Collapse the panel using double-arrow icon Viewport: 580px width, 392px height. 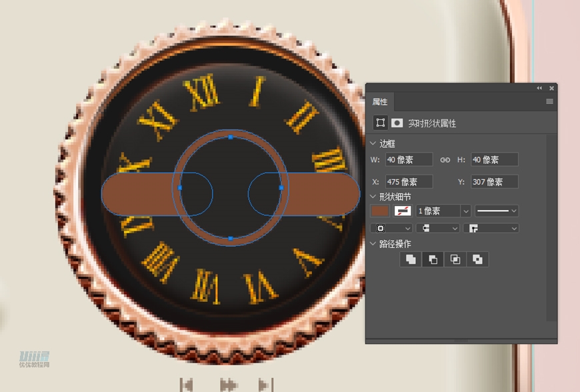tap(539, 88)
